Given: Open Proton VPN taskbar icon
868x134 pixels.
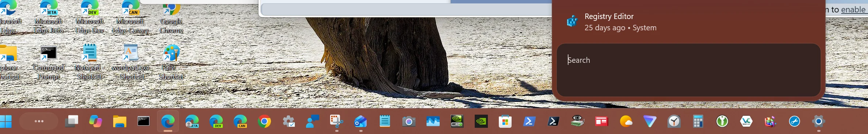Looking at the screenshot, I should 650,121.
